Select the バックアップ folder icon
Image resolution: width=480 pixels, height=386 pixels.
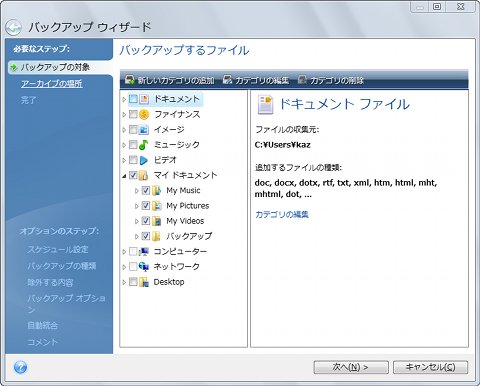click(156, 236)
